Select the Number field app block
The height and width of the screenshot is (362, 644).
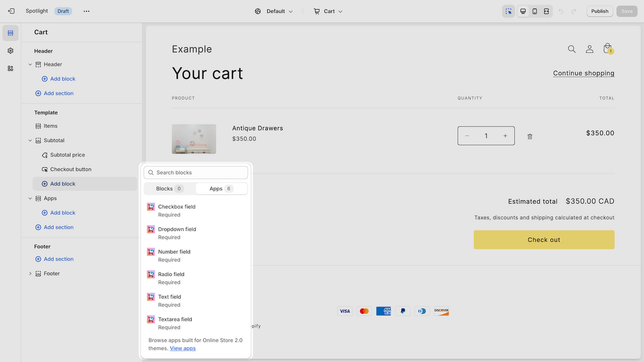click(x=196, y=255)
